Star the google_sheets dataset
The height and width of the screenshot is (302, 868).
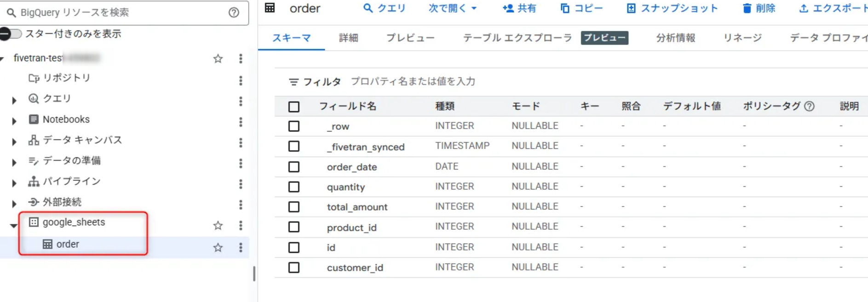coord(218,225)
